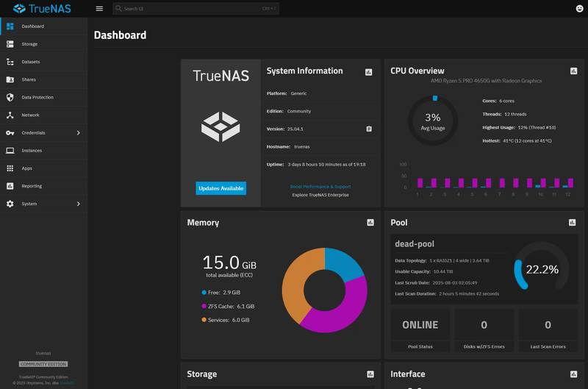Image resolution: width=588 pixels, height=389 pixels.
Task: Click the 'ZFS Cache: 6.1 GiB' legend entry
Action: coord(228,306)
